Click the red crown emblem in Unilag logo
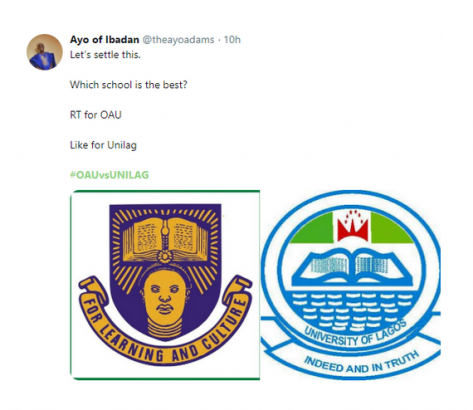Image resolution: width=473 pixels, height=410 pixels. 353,226
